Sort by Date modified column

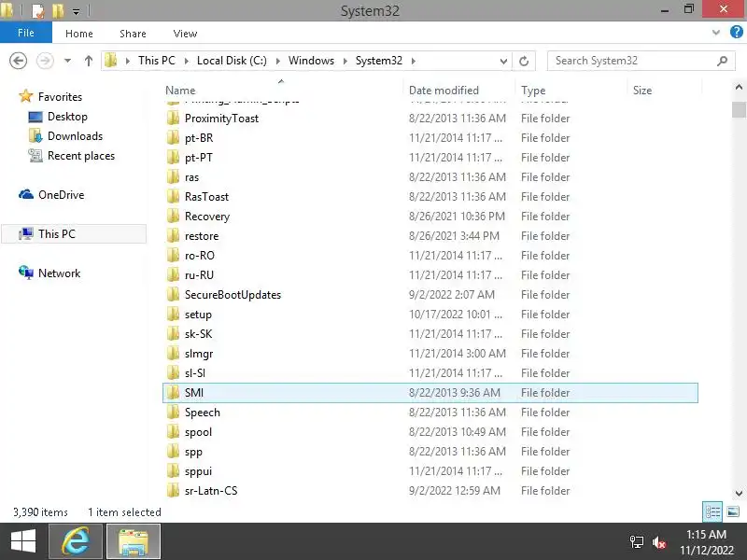[x=459, y=90]
